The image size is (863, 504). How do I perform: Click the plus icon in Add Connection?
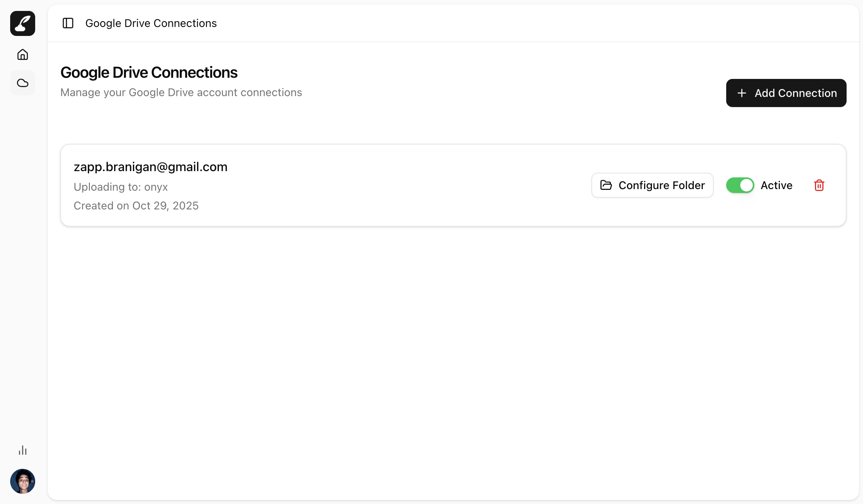pos(741,93)
